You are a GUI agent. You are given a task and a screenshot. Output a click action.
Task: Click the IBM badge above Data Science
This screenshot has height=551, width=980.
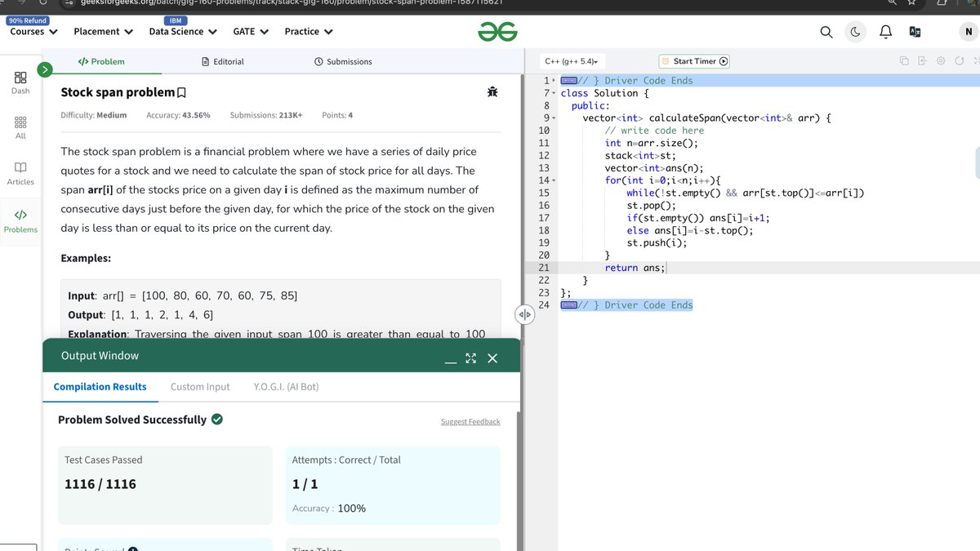[x=175, y=20]
